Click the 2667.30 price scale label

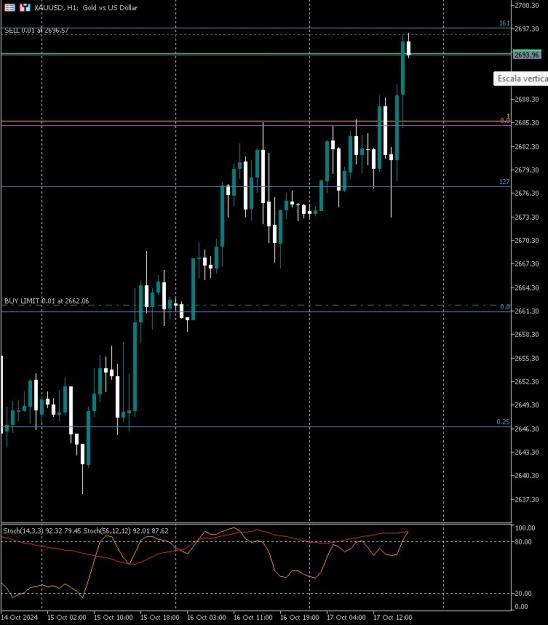pyautogui.click(x=527, y=263)
